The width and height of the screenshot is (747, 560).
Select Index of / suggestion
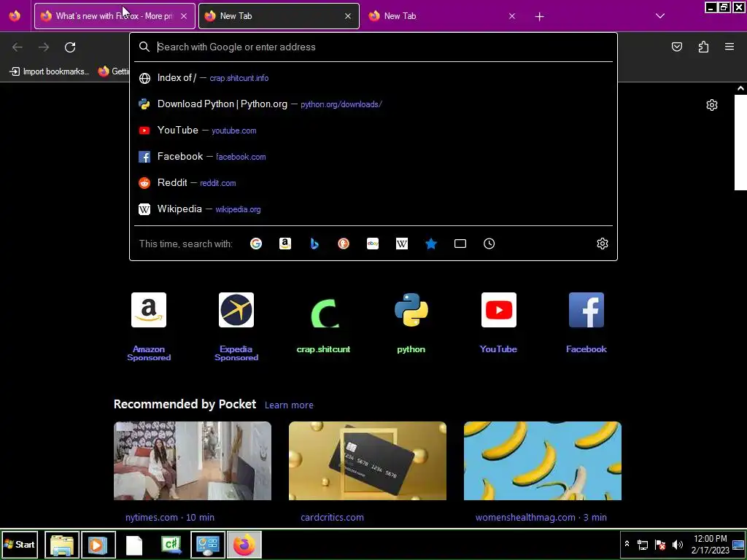[373, 78]
